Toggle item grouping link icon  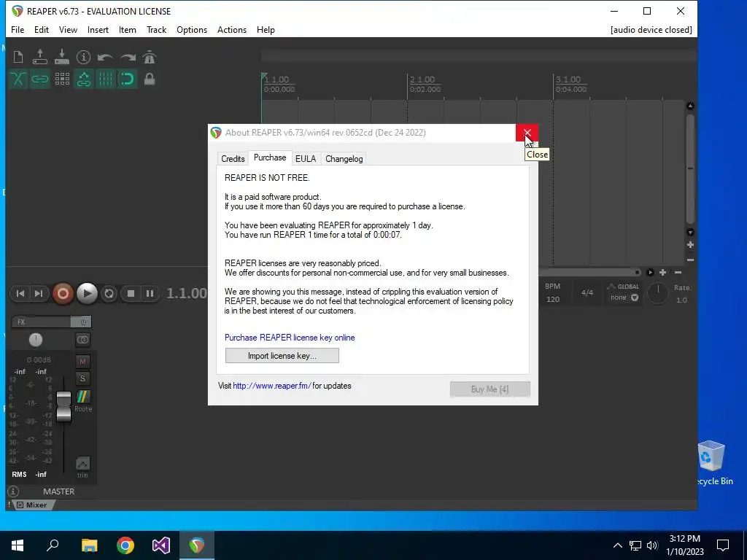pos(40,79)
